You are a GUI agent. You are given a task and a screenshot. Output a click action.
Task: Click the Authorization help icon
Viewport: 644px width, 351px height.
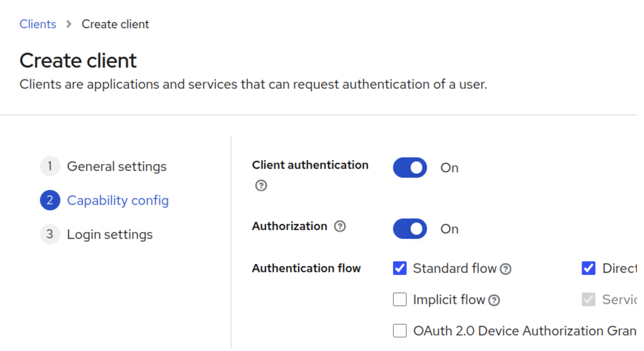point(340,227)
